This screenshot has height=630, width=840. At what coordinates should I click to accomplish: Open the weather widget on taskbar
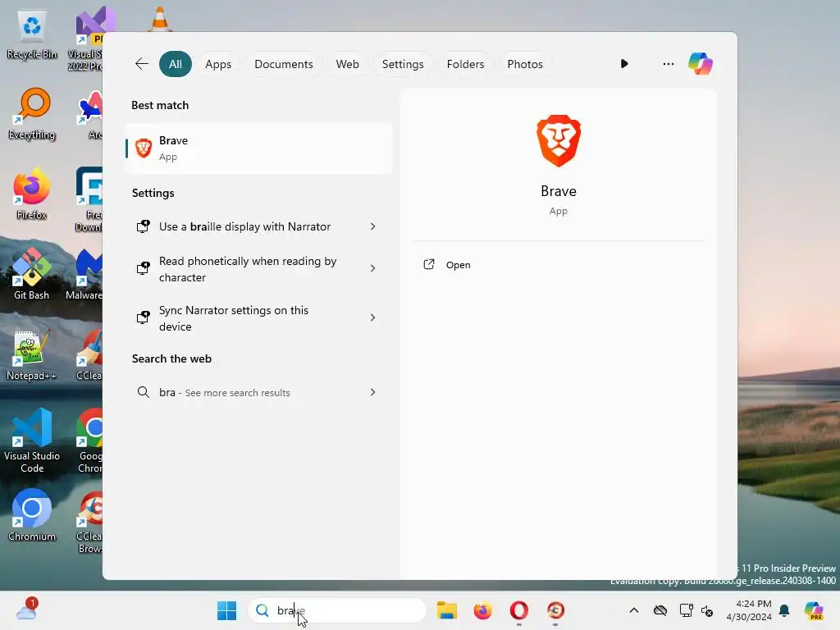26,609
